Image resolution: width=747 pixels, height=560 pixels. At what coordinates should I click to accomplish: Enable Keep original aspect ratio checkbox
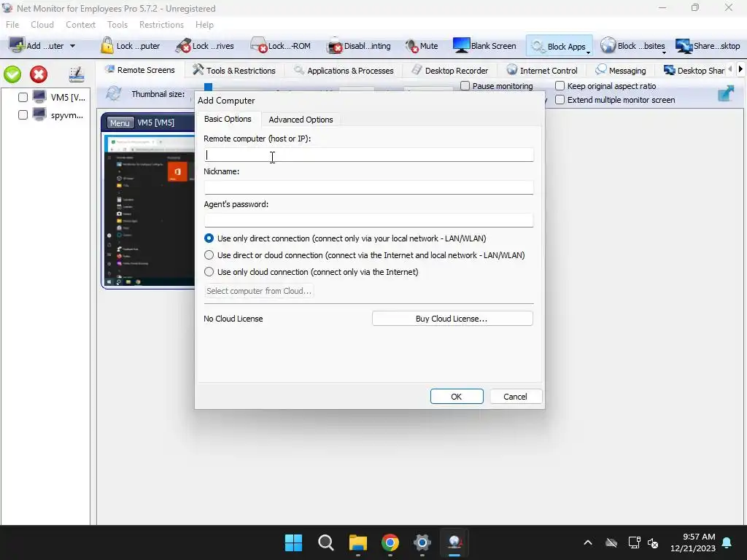coord(560,86)
